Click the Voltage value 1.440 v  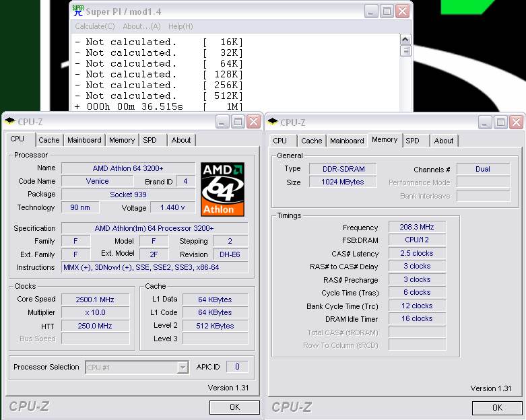172,207
